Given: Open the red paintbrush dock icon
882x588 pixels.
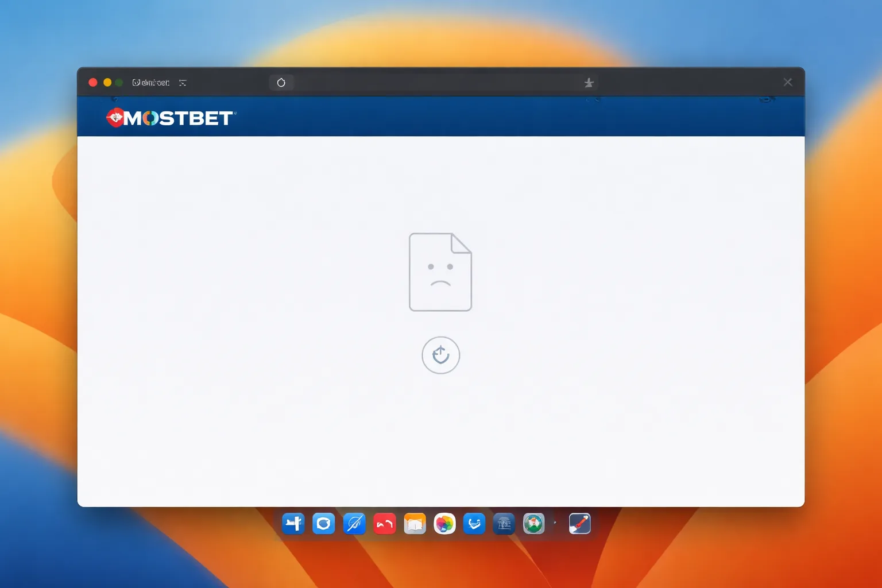Looking at the screenshot, I should click(x=579, y=523).
